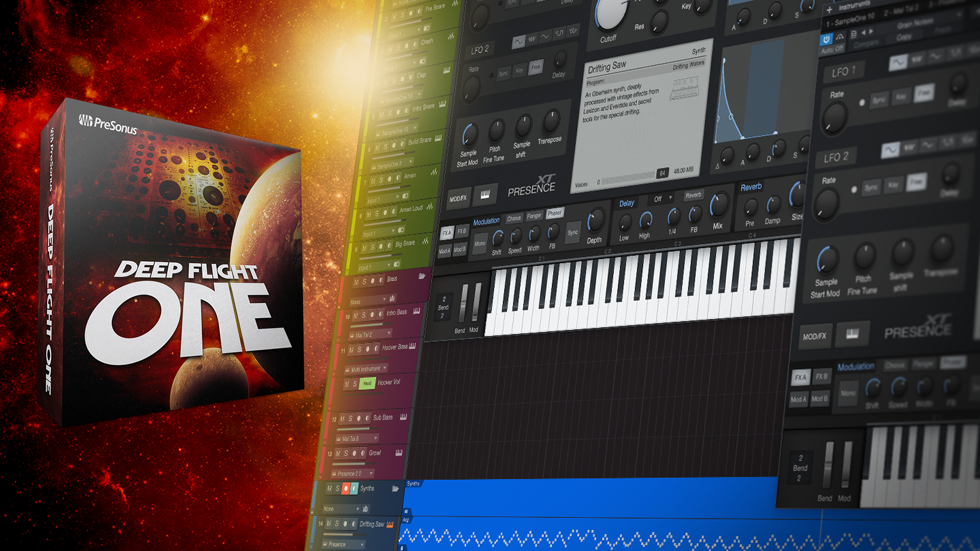The height and width of the screenshot is (551, 980).
Task: Toggle Read automation on Hoover Vol
Action: (x=367, y=383)
